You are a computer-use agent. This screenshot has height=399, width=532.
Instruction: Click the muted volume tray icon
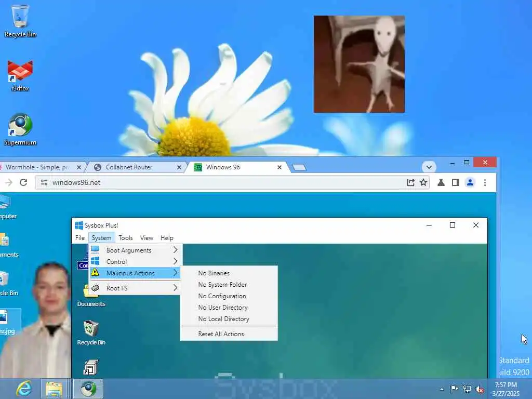tap(480, 390)
